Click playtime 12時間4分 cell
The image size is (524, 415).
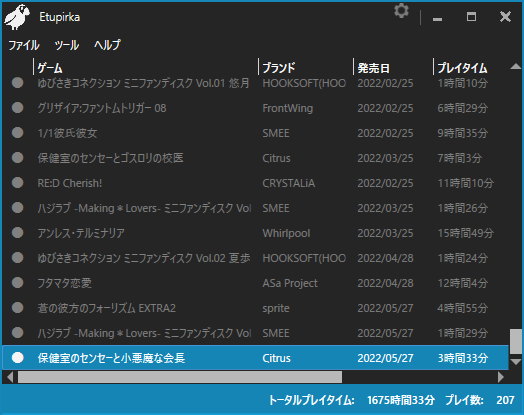coord(463,283)
